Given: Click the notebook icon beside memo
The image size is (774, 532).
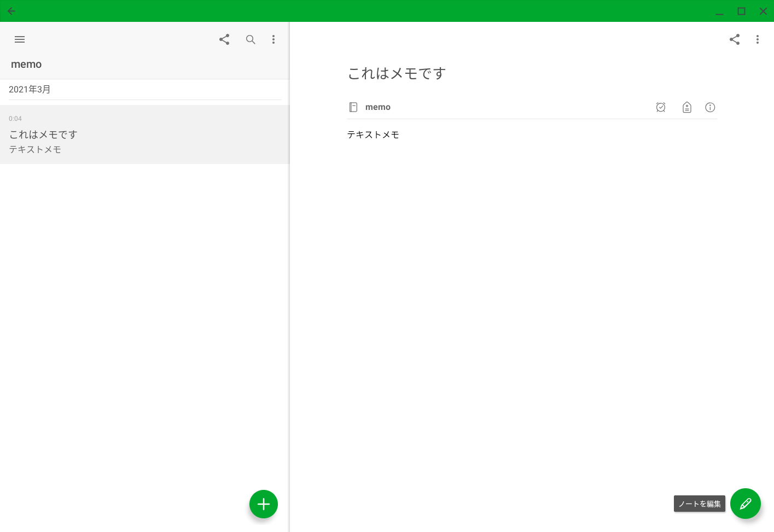Looking at the screenshot, I should click(353, 107).
